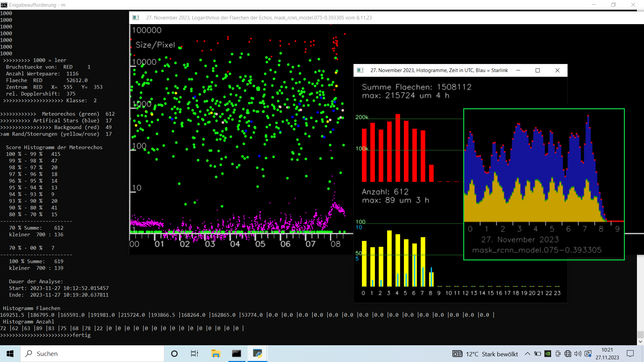Close the Eingabeaufforderung window
The width and height of the screenshot is (644, 362).
(x=633, y=5)
